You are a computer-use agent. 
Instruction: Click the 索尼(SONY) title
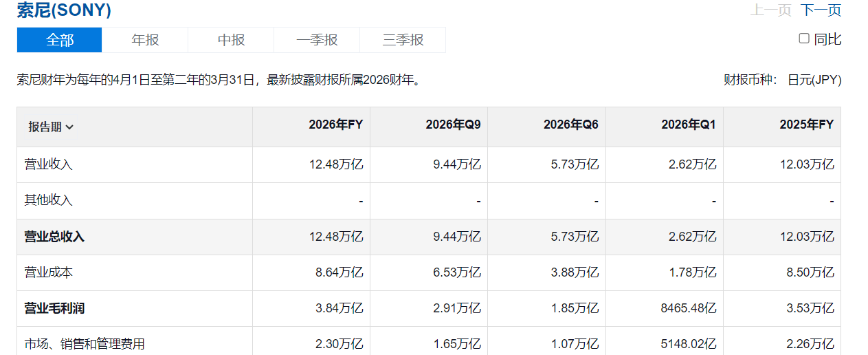(x=64, y=10)
